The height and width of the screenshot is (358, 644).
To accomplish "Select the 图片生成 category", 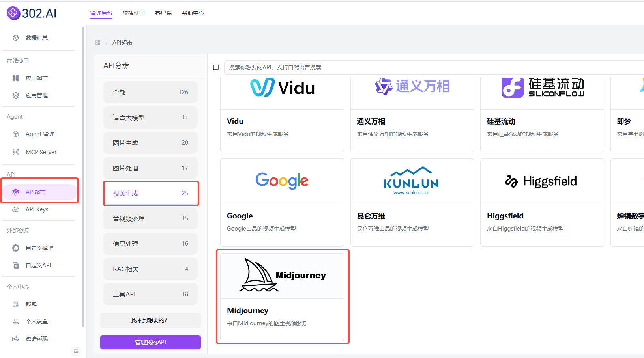I will pyautogui.click(x=150, y=143).
